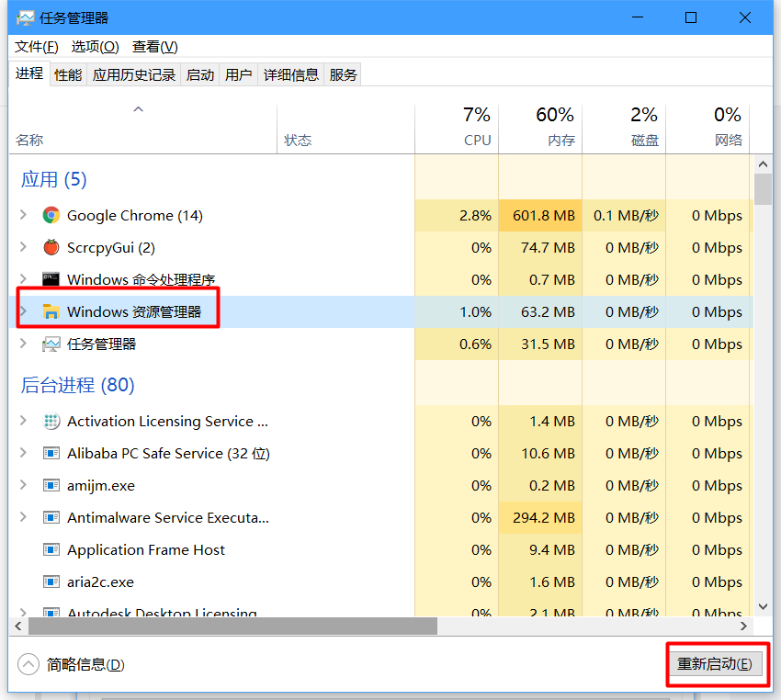
Task: Click the Task Manager title bar icon
Action: [x=26, y=18]
